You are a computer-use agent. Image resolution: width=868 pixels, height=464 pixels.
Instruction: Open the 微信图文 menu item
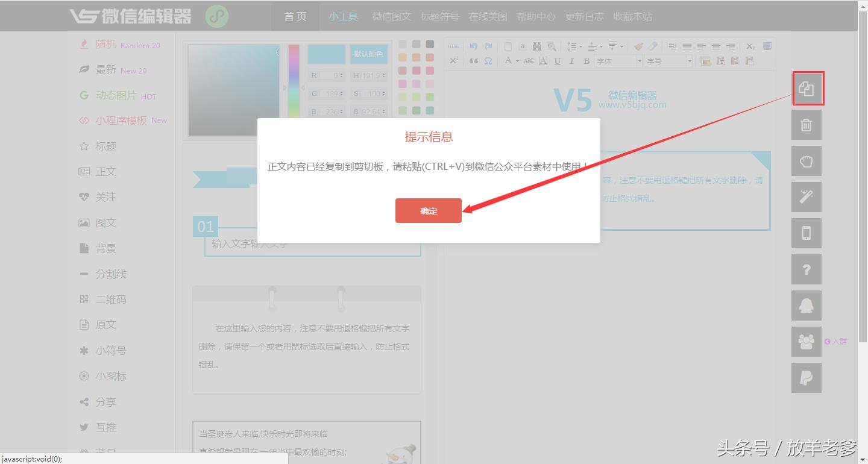click(x=391, y=16)
